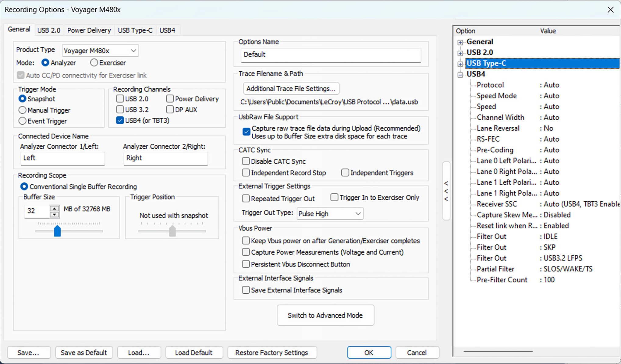Collapse the USB4 tree node
Viewport: 621px width, 364px height.
460,75
